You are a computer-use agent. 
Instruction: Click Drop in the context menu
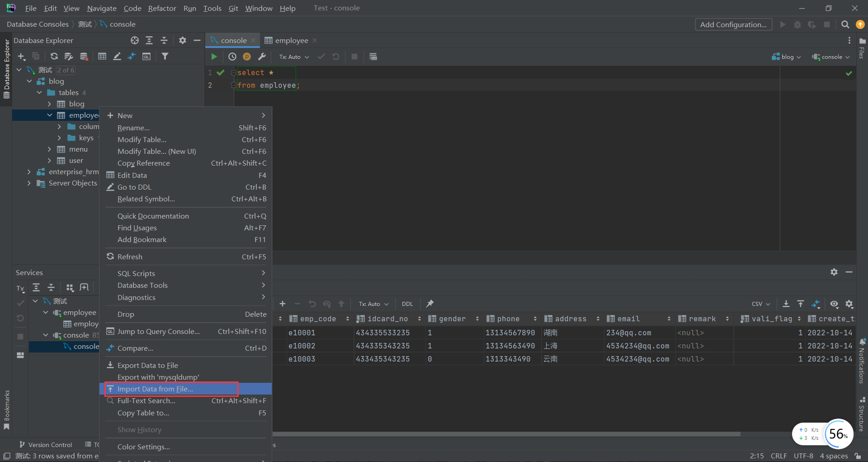click(x=185, y=314)
